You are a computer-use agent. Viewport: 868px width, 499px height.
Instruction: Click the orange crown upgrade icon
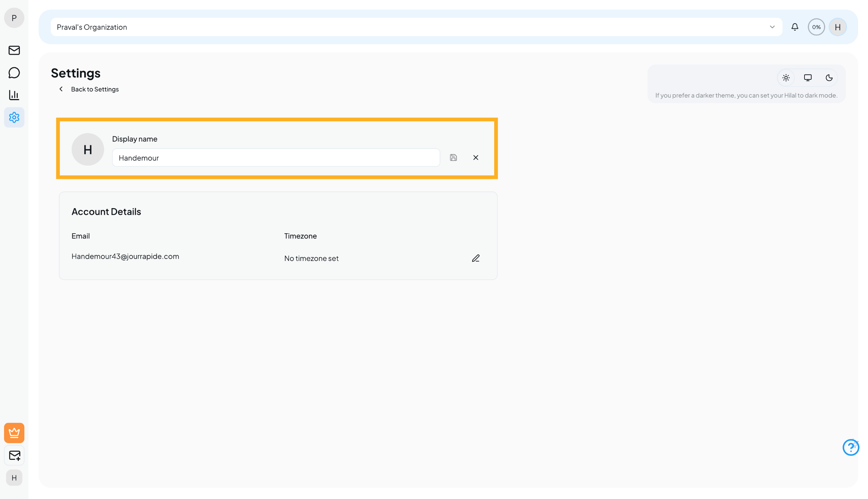click(14, 433)
